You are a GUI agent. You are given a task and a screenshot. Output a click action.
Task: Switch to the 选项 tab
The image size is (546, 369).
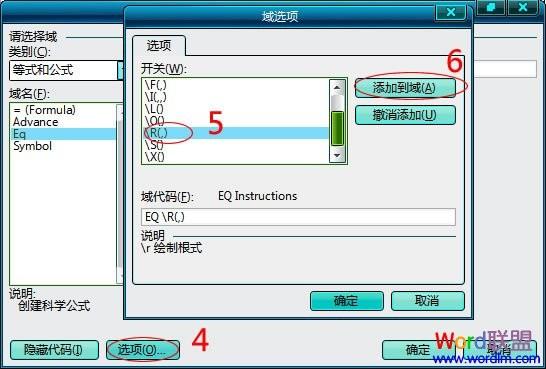(159, 46)
